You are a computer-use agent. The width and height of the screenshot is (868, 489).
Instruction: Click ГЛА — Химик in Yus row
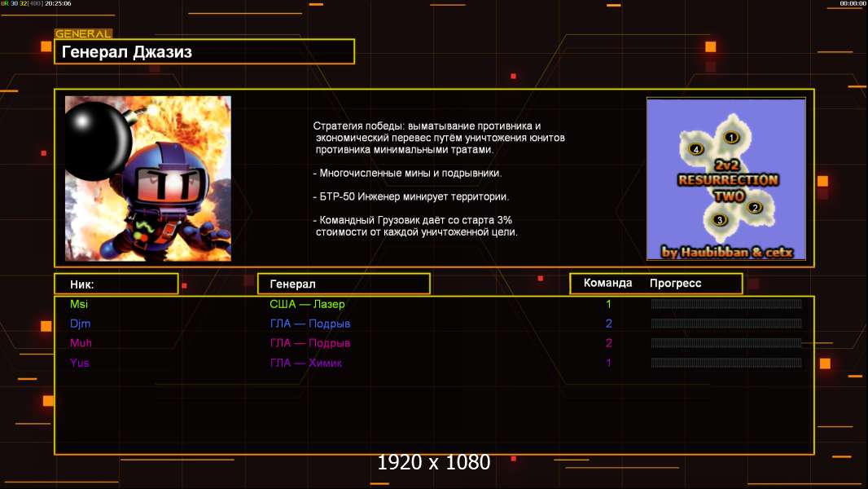click(305, 363)
